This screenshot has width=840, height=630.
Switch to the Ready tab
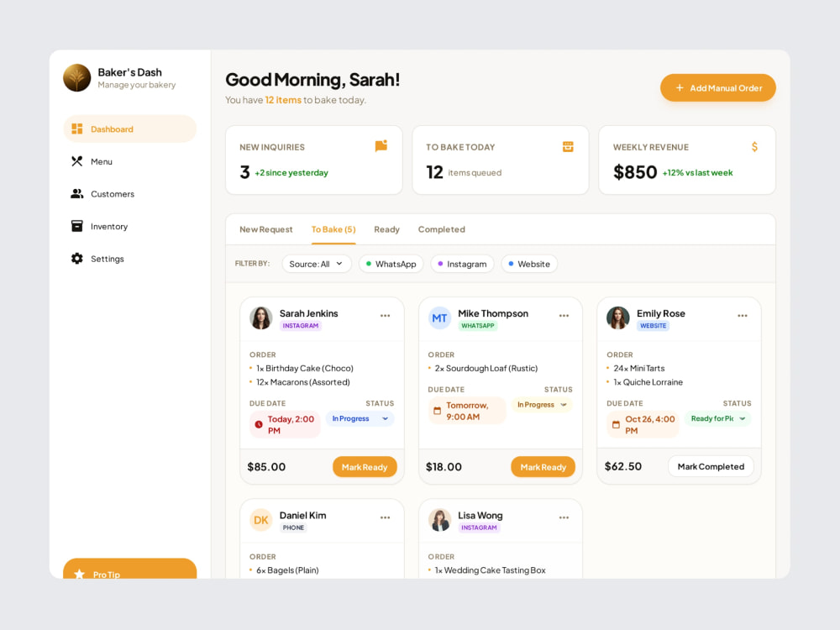(386, 229)
